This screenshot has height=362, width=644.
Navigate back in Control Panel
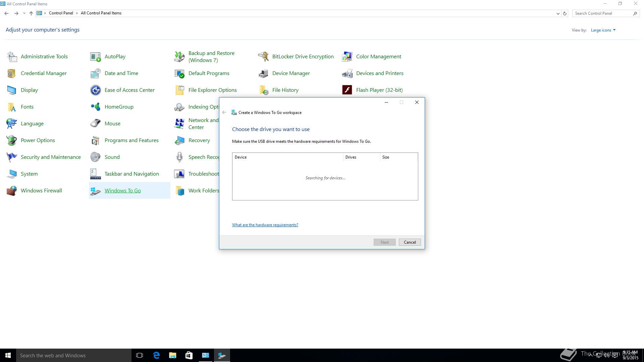tap(6, 13)
